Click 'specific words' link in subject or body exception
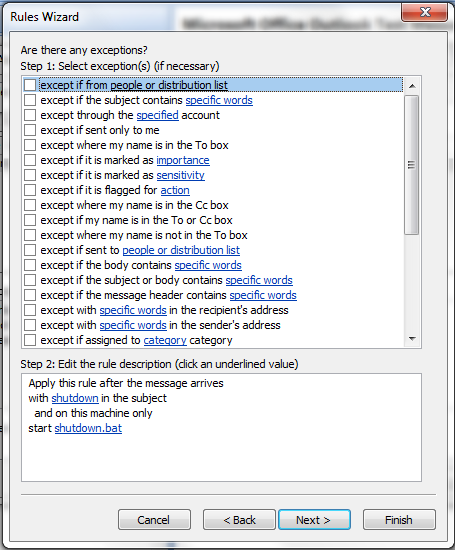 (259, 280)
